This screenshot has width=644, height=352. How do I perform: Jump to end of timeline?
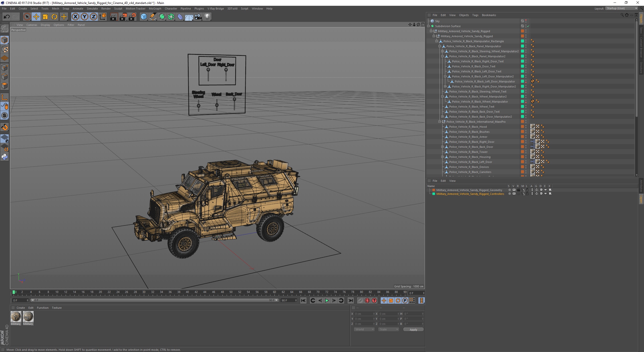(x=350, y=300)
